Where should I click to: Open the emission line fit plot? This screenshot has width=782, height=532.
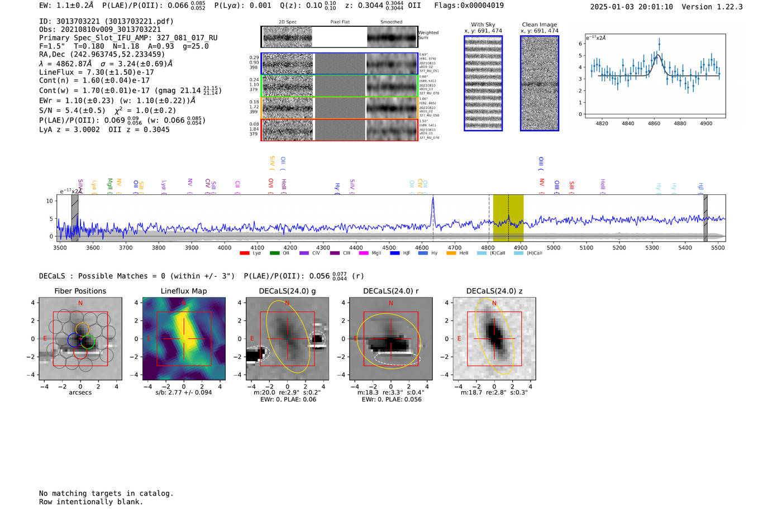coord(655,76)
